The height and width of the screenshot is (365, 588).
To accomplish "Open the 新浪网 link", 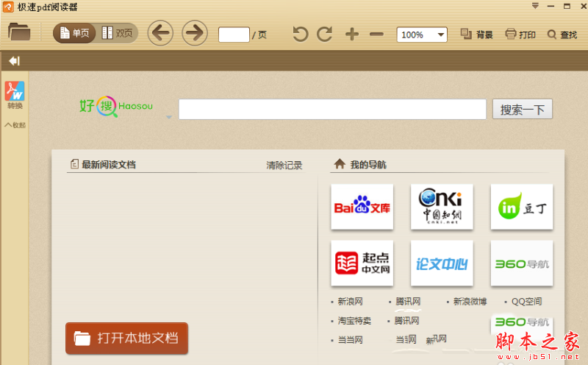I will pos(350,302).
